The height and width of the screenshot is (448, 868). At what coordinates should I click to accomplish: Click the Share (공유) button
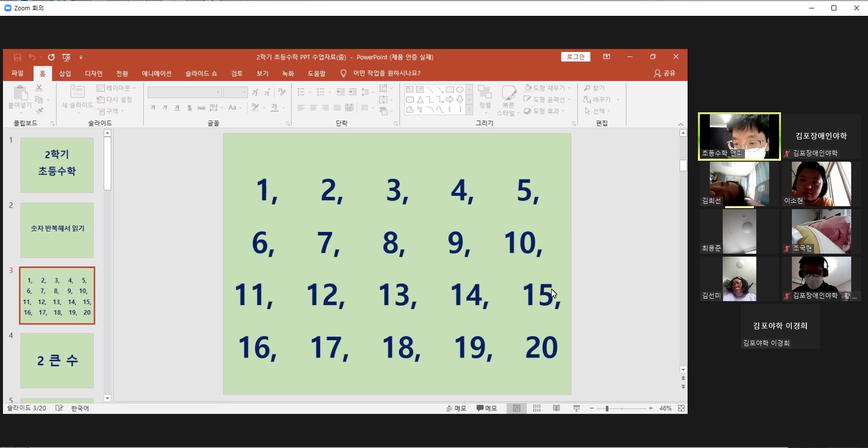(x=664, y=73)
